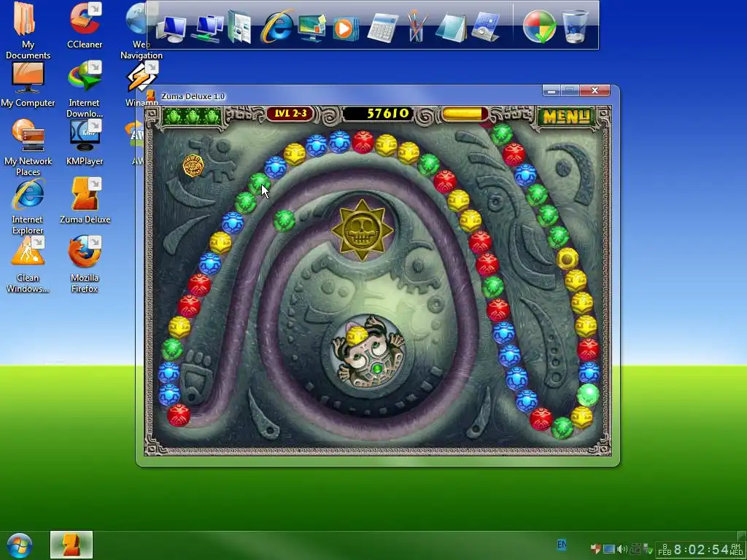747x560 pixels.
Task: Click the yellow ring-marked ball on the right chain
Action: coord(568,259)
